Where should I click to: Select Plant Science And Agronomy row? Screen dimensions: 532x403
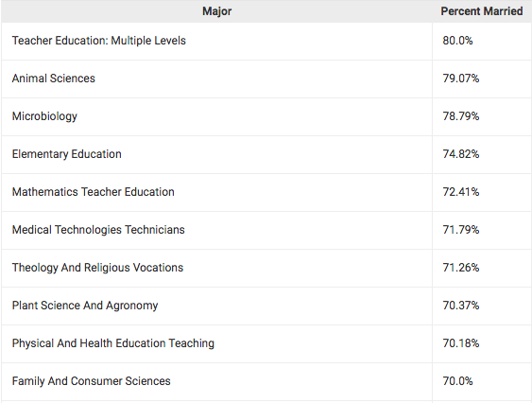click(x=266, y=306)
